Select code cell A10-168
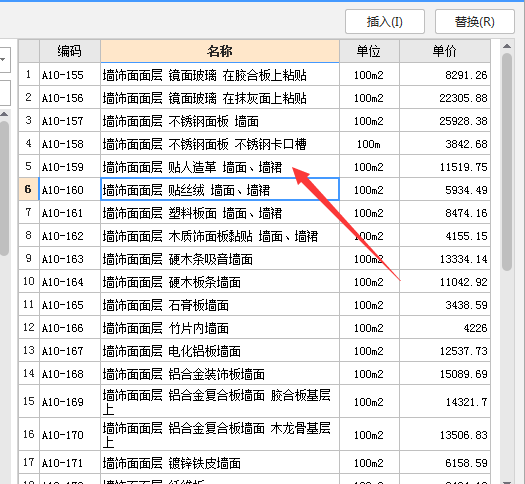This screenshot has width=525, height=484. tap(70, 374)
